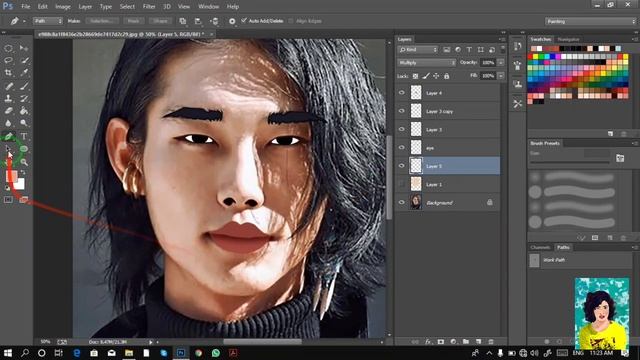Hide the Background layer

tap(402, 202)
